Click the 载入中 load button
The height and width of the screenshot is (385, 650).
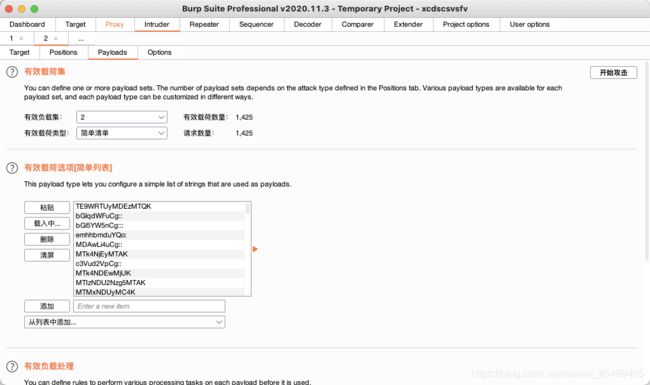point(47,223)
